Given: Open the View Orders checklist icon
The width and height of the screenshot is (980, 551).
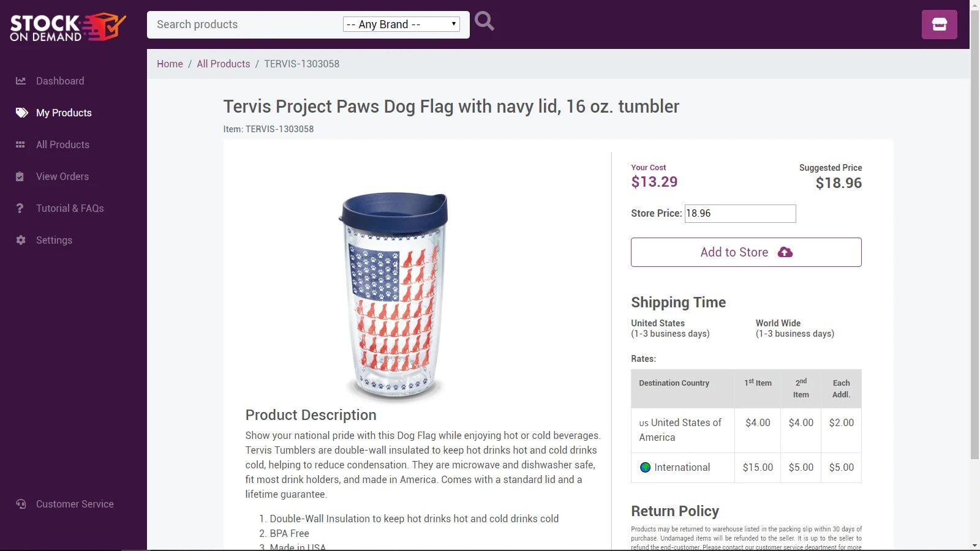Looking at the screenshot, I should click(21, 176).
